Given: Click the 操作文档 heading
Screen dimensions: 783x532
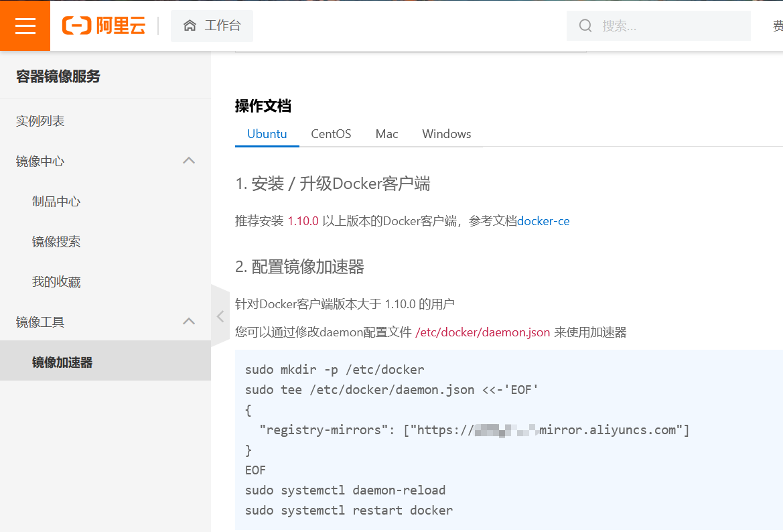Looking at the screenshot, I should tap(263, 106).
